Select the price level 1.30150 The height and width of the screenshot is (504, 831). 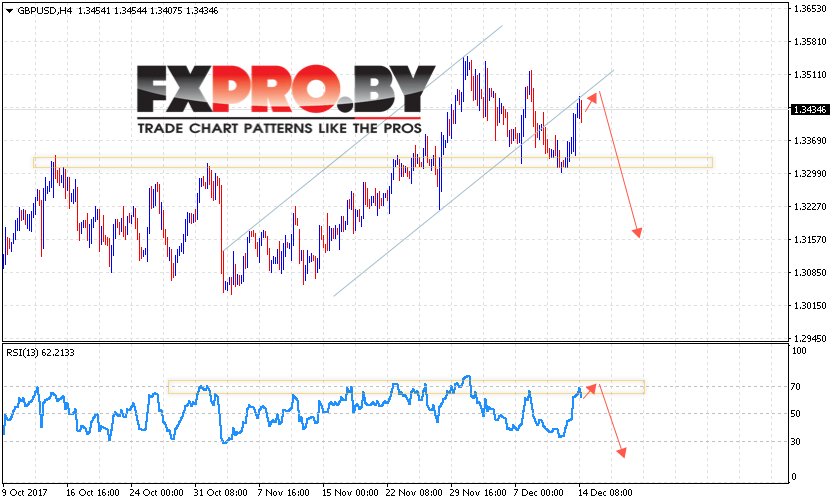(810, 305)
